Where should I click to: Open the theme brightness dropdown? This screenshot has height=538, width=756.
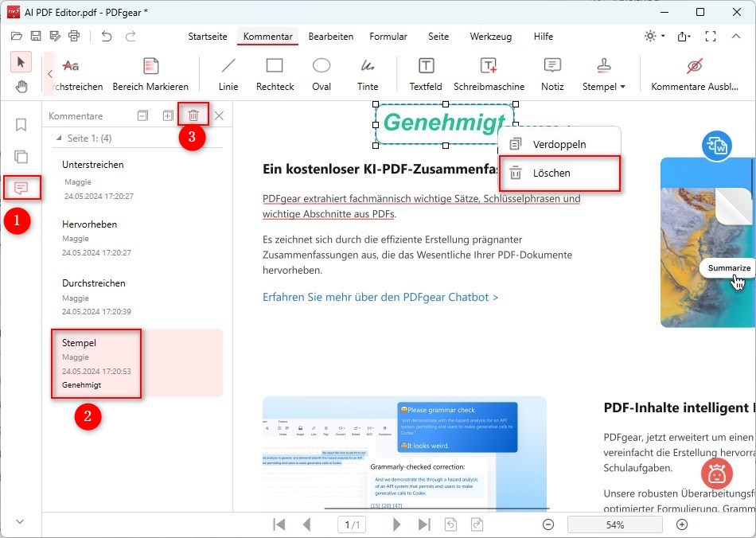pyautogui.click(x=655, y=36)
